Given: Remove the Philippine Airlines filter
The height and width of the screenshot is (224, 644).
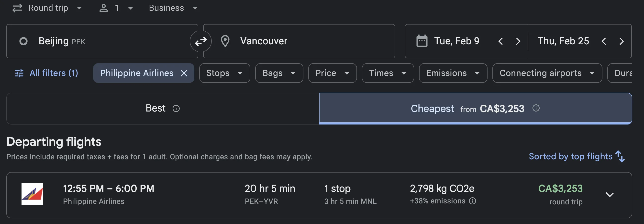Looking at the screenshot, I should [184, 73].
